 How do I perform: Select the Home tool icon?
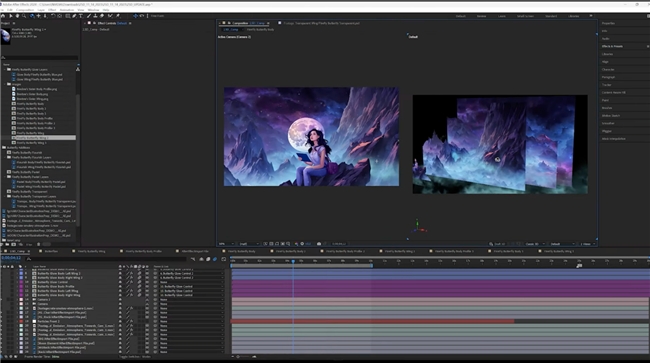tap(3, 16)
